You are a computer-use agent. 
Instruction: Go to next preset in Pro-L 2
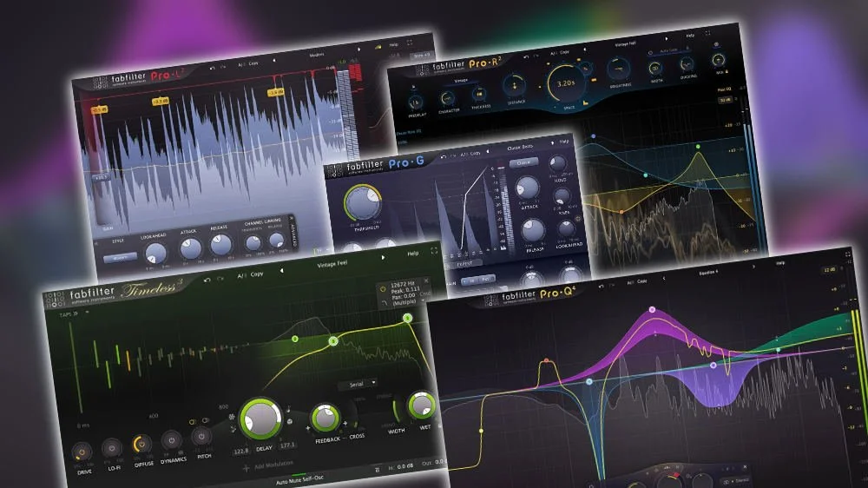pyautogui.click(x=358, y=49)
